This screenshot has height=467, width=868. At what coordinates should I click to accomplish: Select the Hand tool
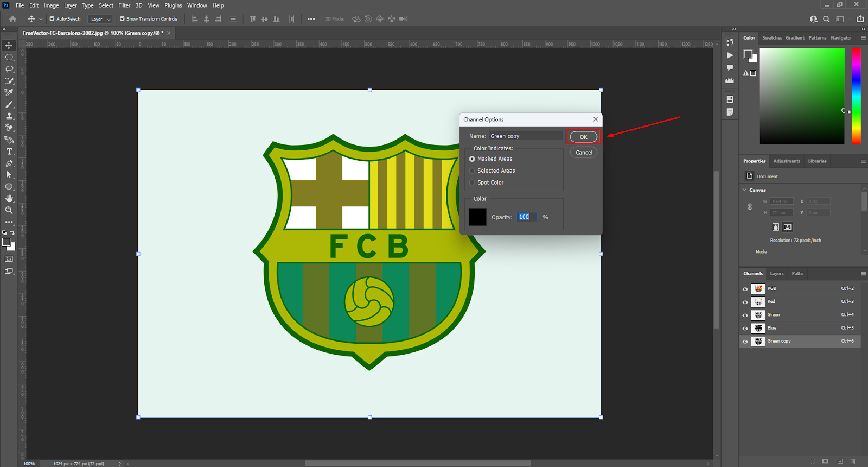[x=9, y=199]
